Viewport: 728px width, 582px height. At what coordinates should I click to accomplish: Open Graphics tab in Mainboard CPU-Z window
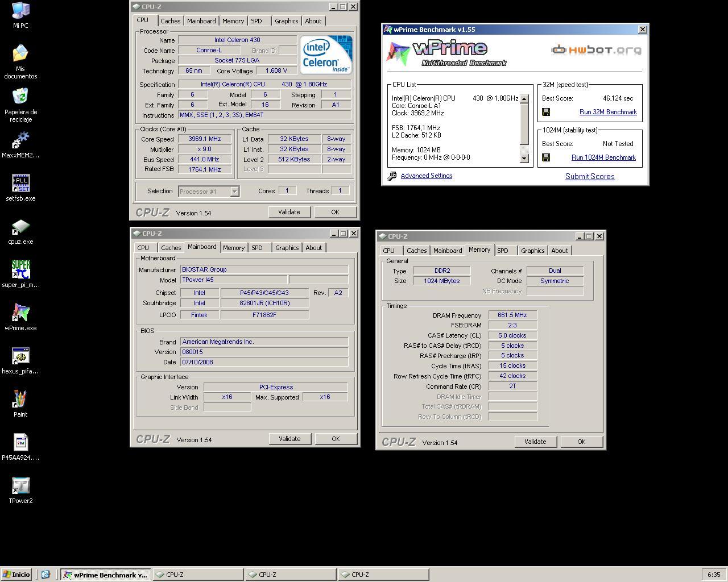coord(287,248)
